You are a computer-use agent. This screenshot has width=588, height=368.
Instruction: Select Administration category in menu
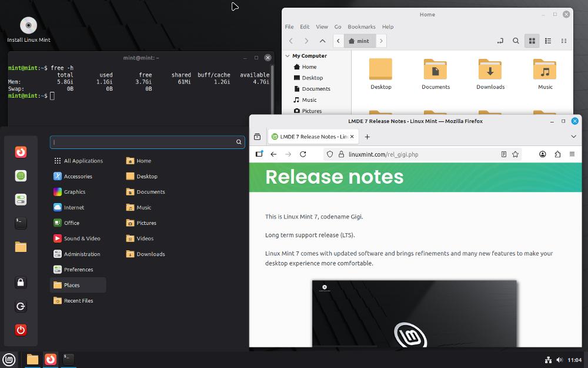[78, 254]
